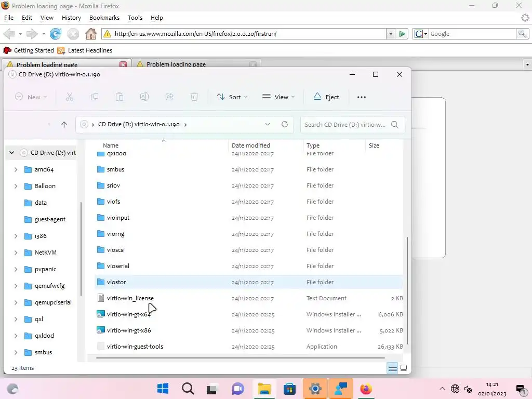
Task: Click the Up arrow to parent folder
Action: [x=64, y=125]
